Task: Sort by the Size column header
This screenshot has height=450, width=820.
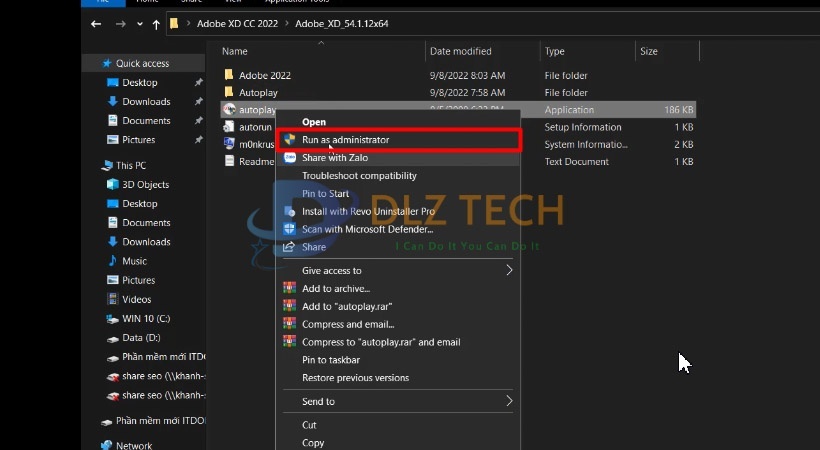Action: click(648, 51)
